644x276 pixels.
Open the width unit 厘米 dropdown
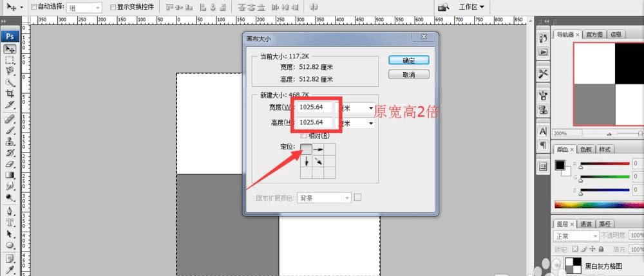click(x=355, y=107)
